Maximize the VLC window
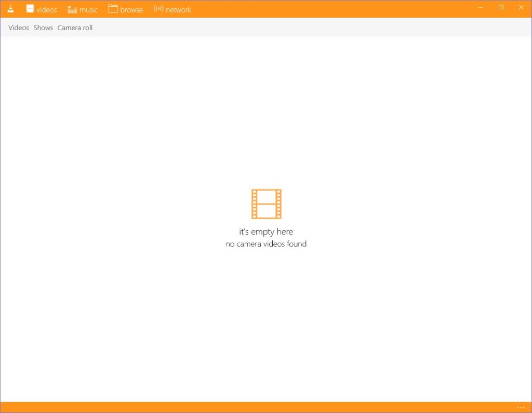The image size is (532, 413). pyautogui.click(x=500, y=7)
